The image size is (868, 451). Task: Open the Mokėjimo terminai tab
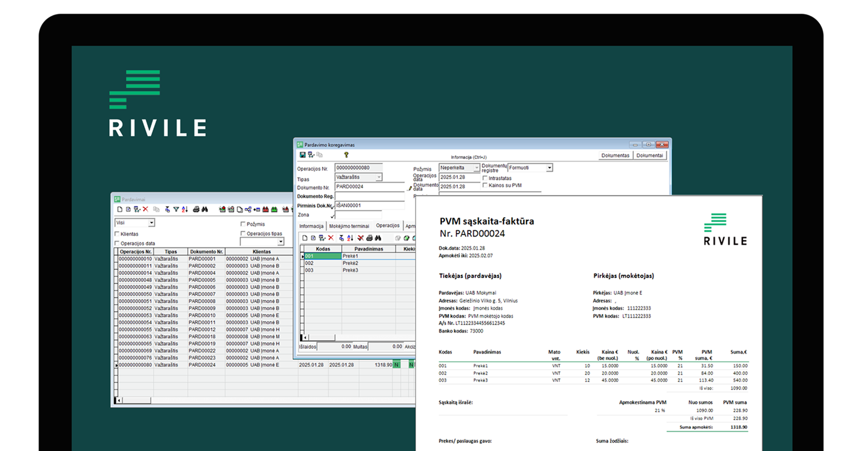(x=349, y=226)
